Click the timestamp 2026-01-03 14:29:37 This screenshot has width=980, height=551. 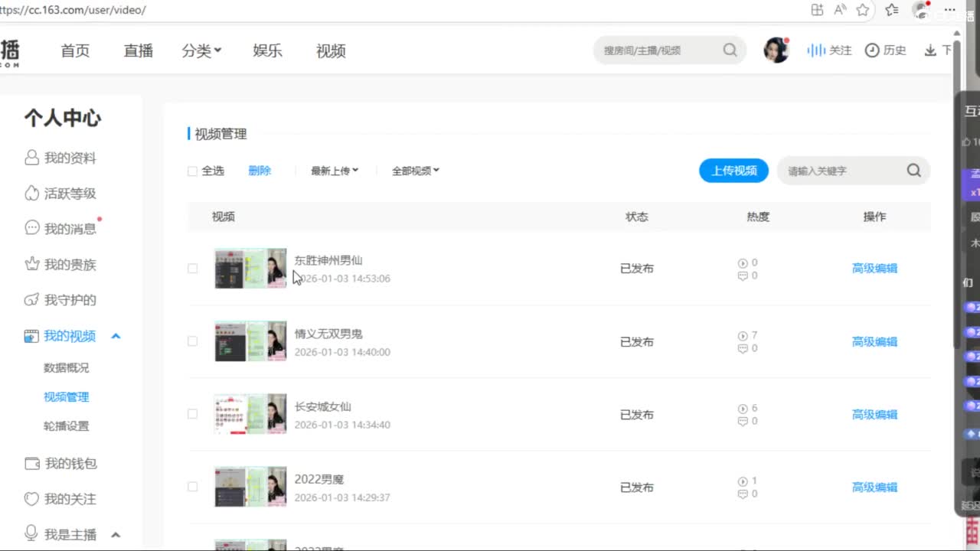[342, 497]
